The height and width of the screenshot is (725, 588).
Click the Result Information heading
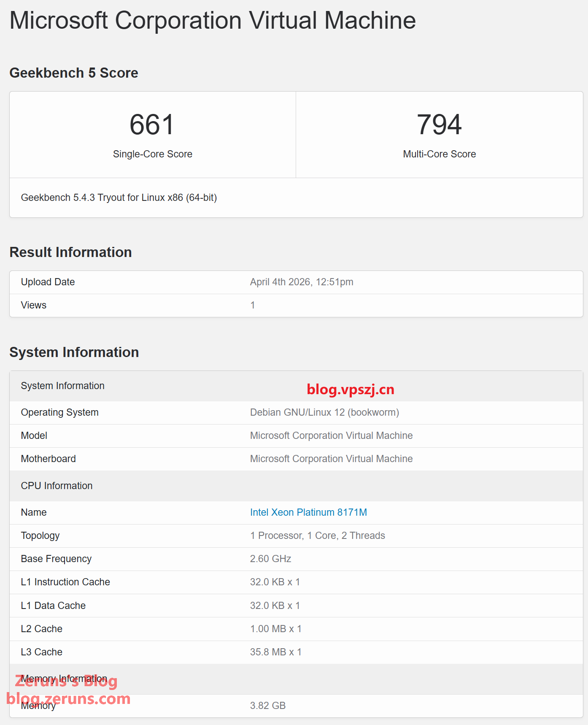click(70, 252)
